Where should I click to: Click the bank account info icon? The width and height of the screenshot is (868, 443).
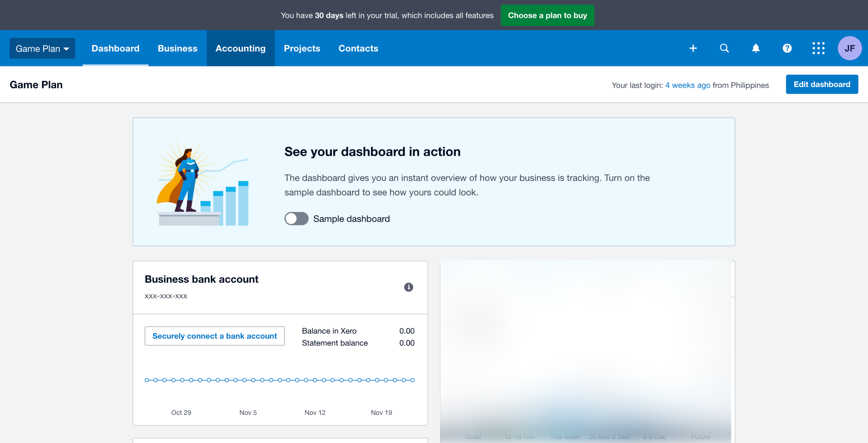tap(409, 287)
